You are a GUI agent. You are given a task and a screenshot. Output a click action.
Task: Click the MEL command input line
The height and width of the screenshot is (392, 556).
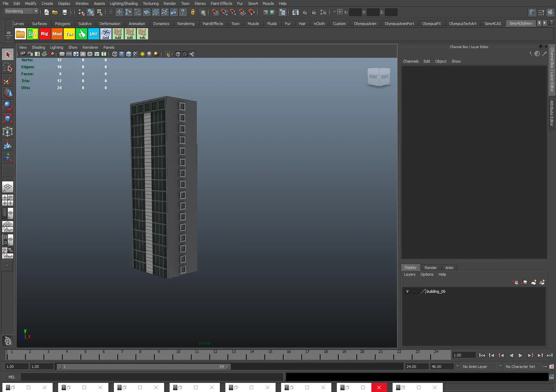pyautogui.click(x=152, y=377)
